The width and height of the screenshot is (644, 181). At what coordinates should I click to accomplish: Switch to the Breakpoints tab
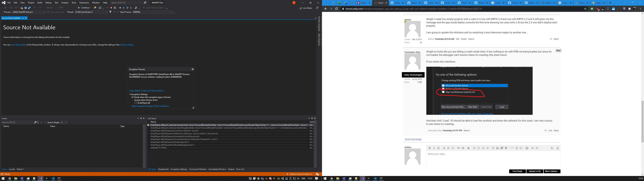(x=164, y=169)
